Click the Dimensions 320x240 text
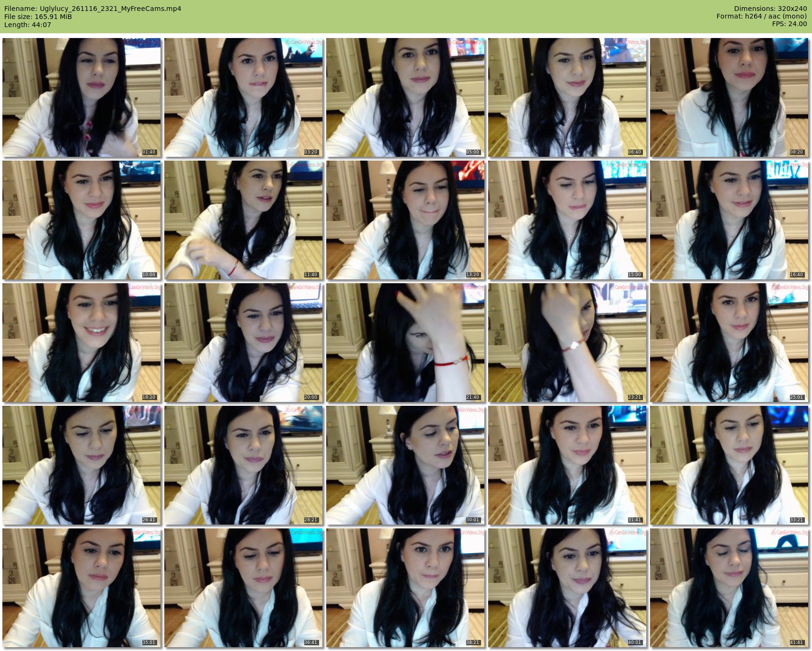 point(770,9)
